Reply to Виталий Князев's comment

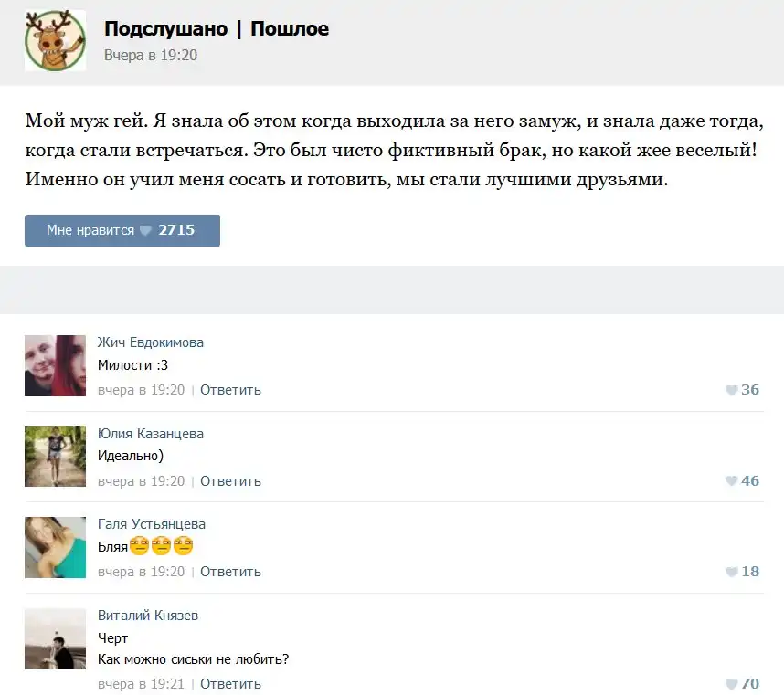pyautogui.click(x=230, y=684)
